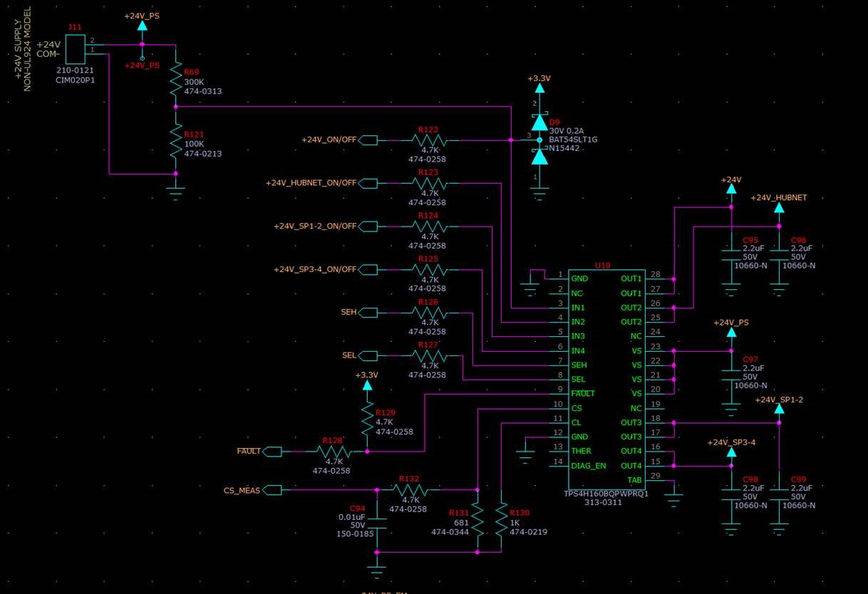This screenshot has width=868, height=594.
Task: Select capacitor C96 symbol
Action: click(779, 254)
